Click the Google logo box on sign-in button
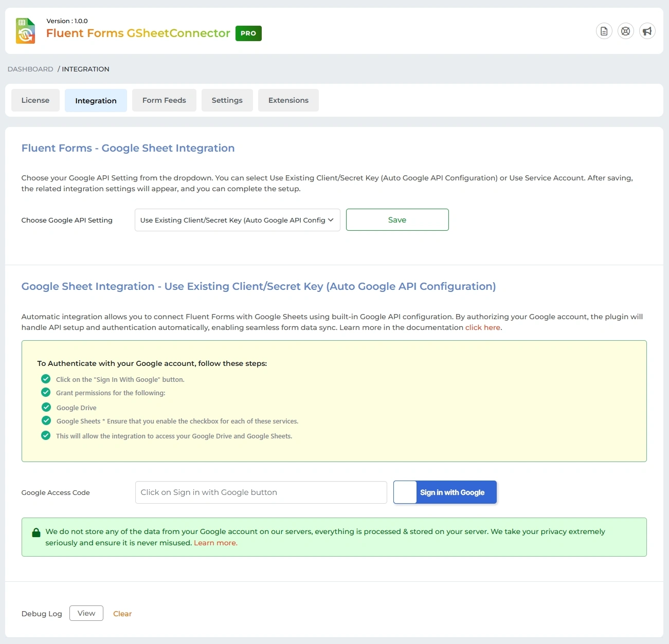Image resolution: width=669 pixels, height=644 pixels. (x=405, y=492)
